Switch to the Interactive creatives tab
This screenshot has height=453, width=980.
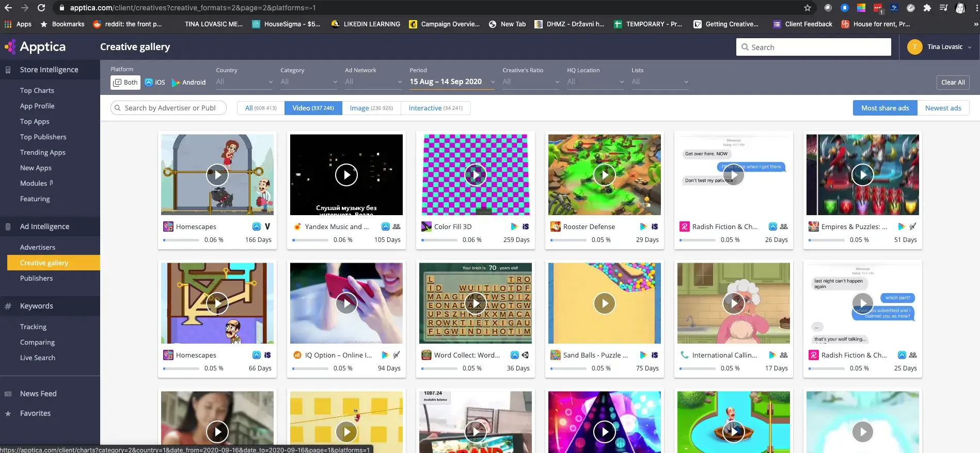pos(435,108)
